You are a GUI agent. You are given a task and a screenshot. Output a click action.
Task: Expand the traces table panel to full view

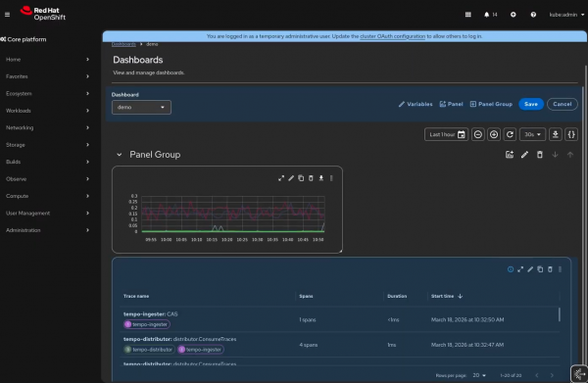[x=520, y=269]
